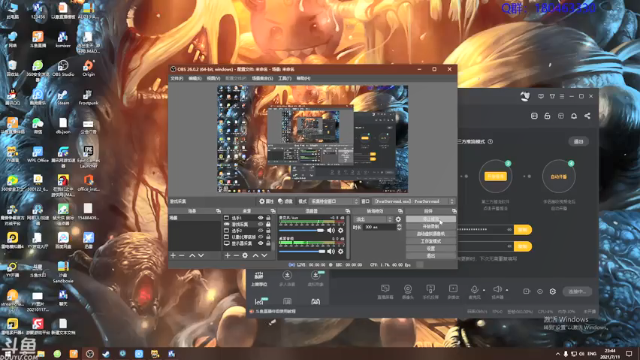Click help icon beside third-party mode title
Viewport: 640px width, 360px height.
tap(491, 142)
